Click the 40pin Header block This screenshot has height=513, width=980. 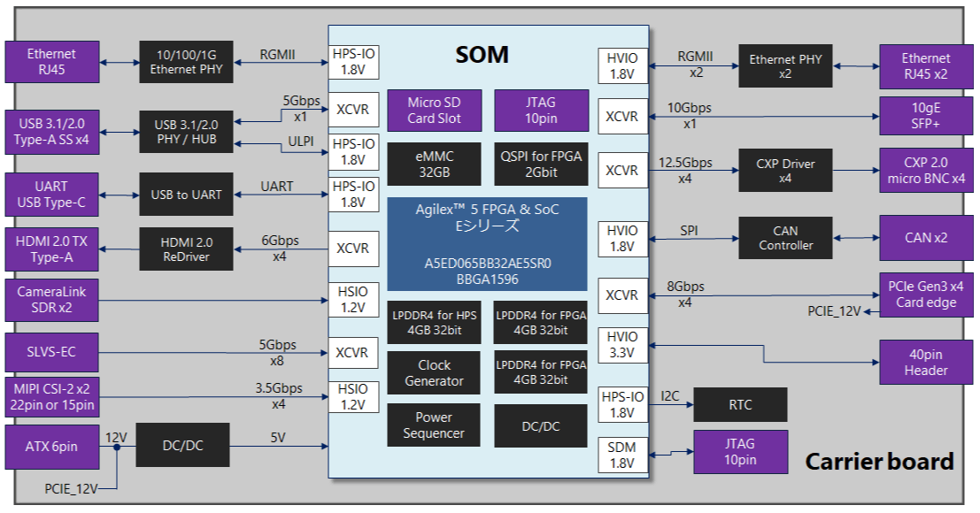pos(926,362)
